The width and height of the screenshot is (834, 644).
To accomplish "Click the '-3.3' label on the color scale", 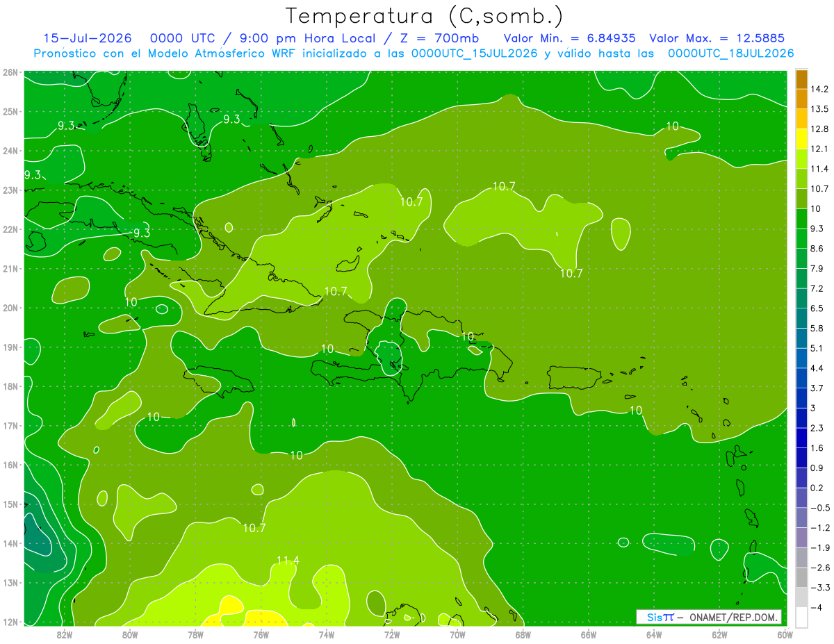I will click(820, 588).
